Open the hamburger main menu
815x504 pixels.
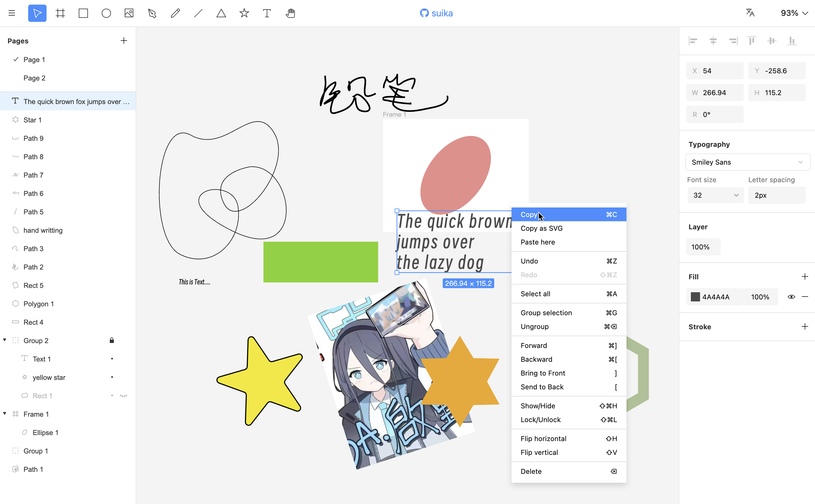pyautogui.click(x=12, y=13)
